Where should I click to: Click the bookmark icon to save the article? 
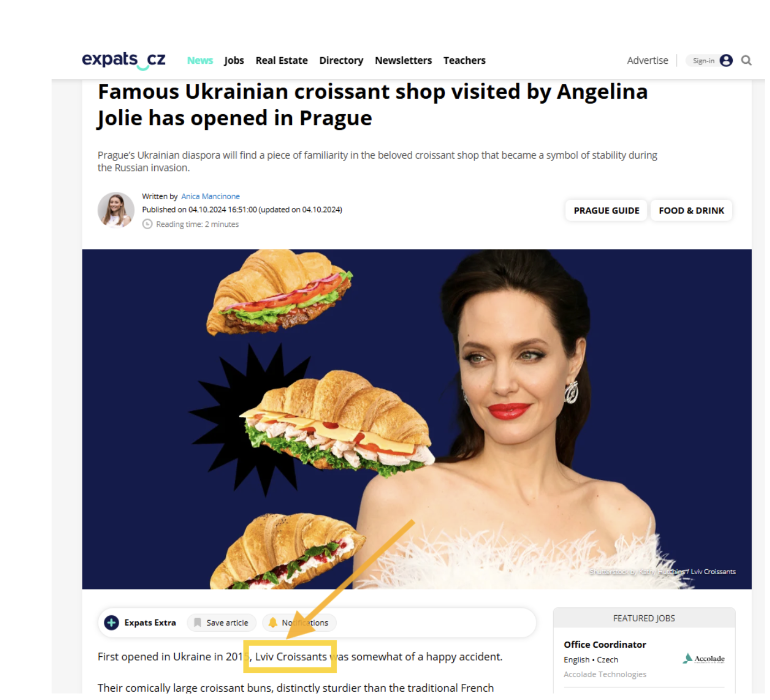tap(197, 623)
